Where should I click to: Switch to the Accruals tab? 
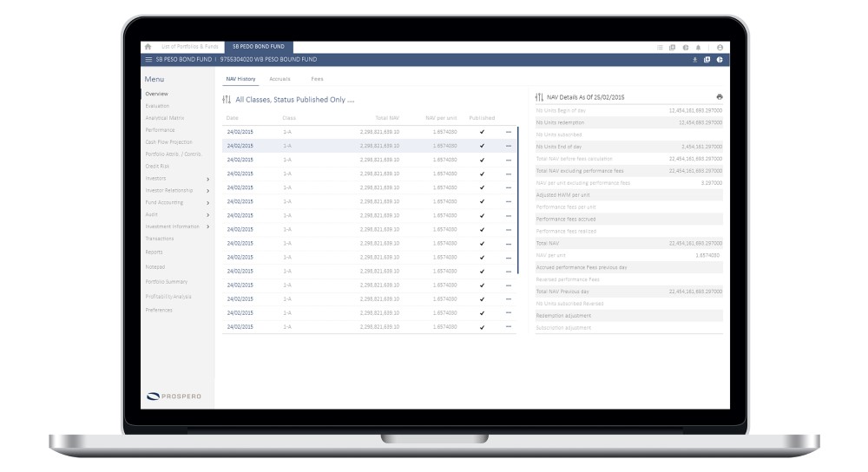coord(279,79)
